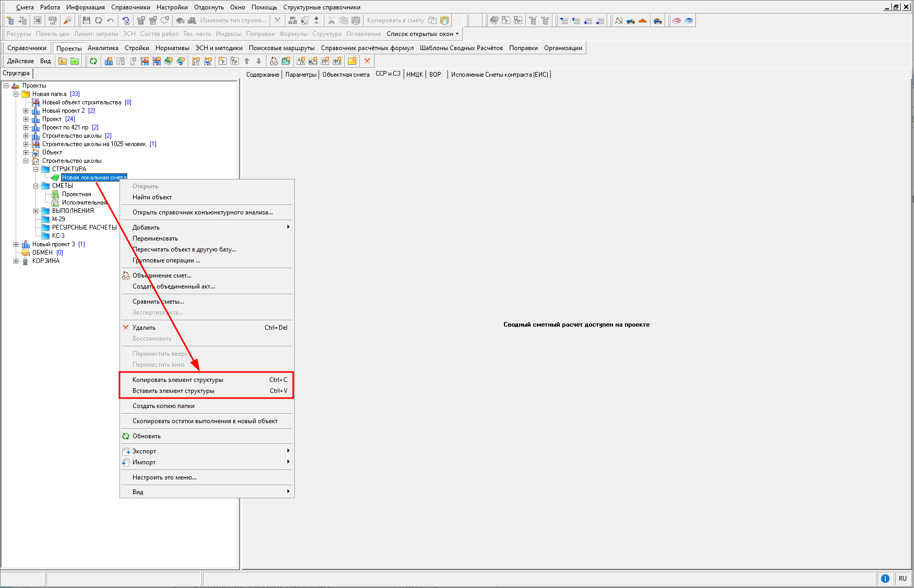Collapse the 'СМЕТЫ' folder node

tap(35, 186)
